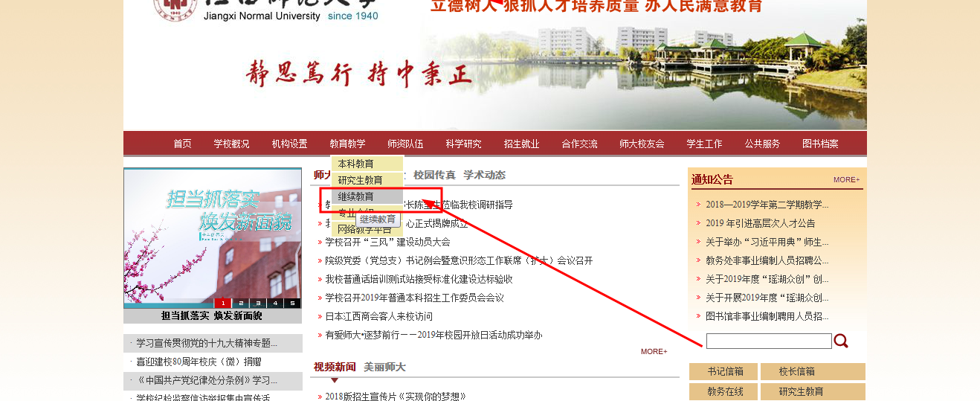Screen dimensions: 980x401
Task: Open notice 关于举办“习近平用典”师生...
Action: tap(767, 242)
